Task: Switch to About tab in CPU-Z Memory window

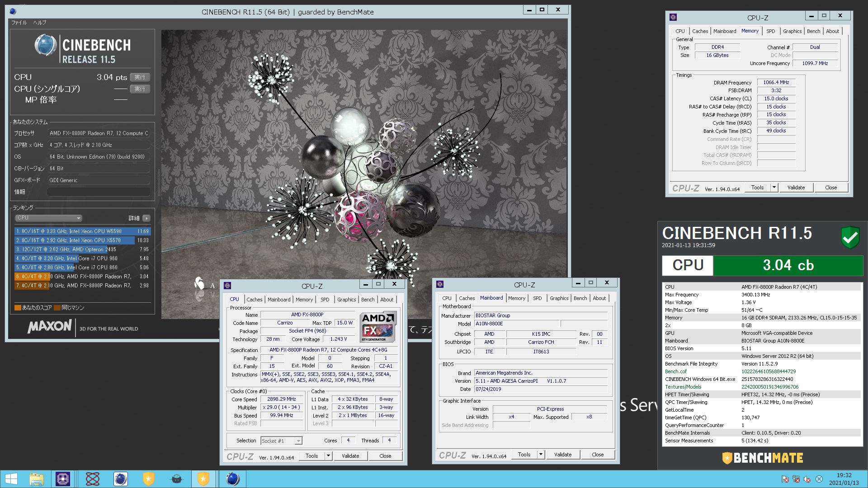Action: [x=832, y=31]
